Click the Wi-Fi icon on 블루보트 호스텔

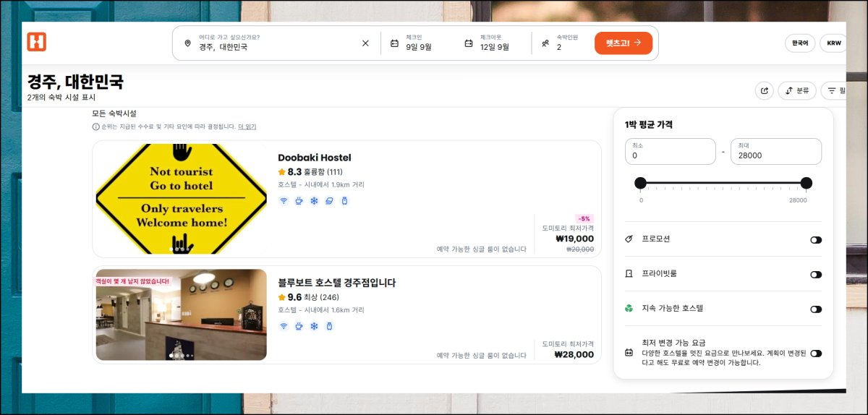click(x=284, y=326)
